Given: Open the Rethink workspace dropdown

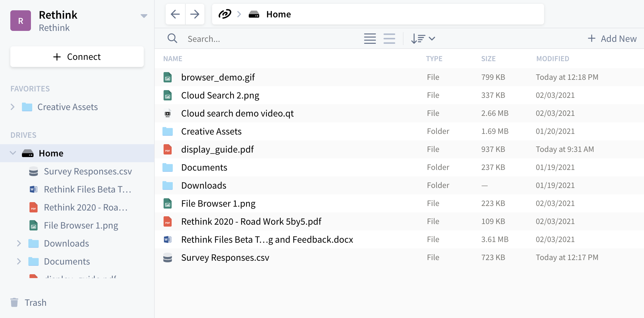Looking at the screenshot, I should click(x=144, y=16).
